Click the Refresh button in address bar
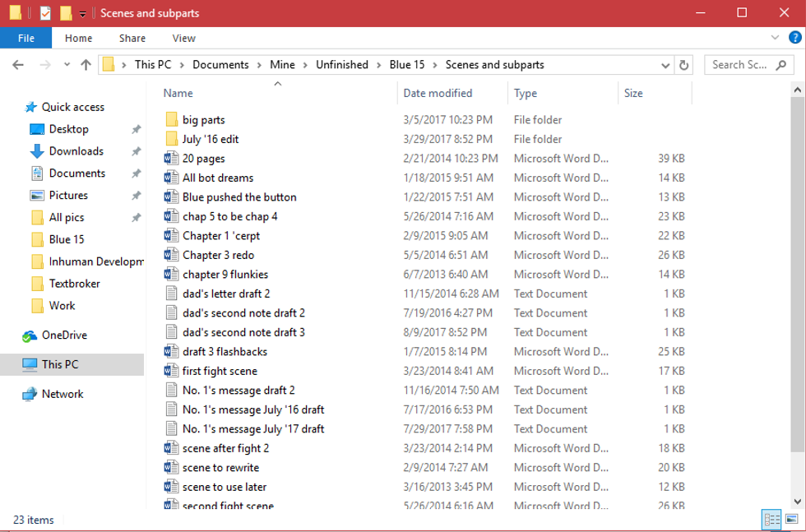Image resolution: width=806 pixels, height=532 pixels. 684,65
